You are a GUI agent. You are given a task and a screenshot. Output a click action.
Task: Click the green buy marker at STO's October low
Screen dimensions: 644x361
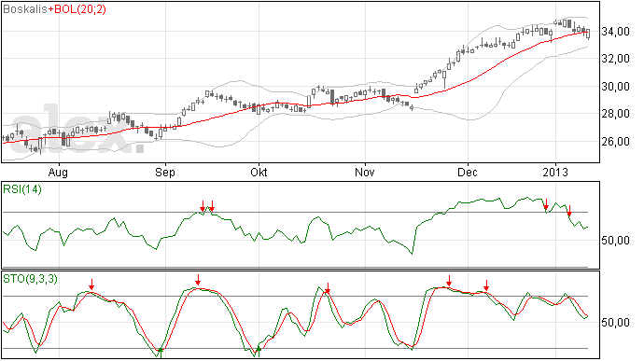(x=259, y=351)
